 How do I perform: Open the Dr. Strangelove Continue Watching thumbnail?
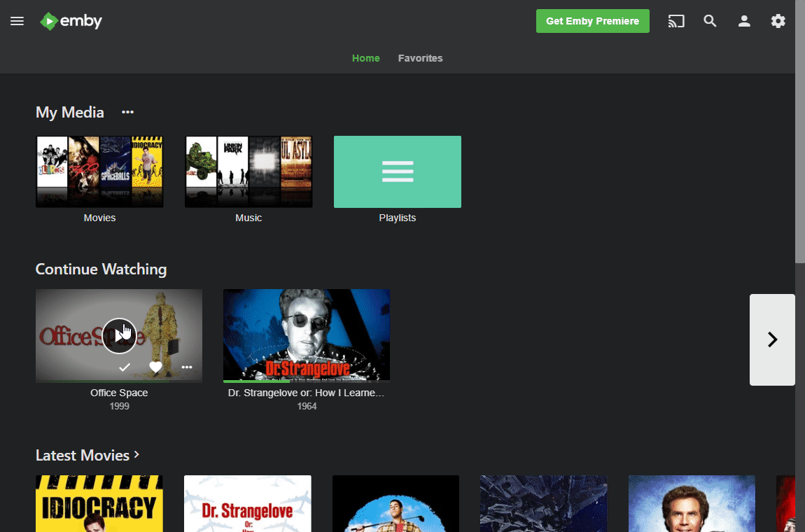pos(307,335)
